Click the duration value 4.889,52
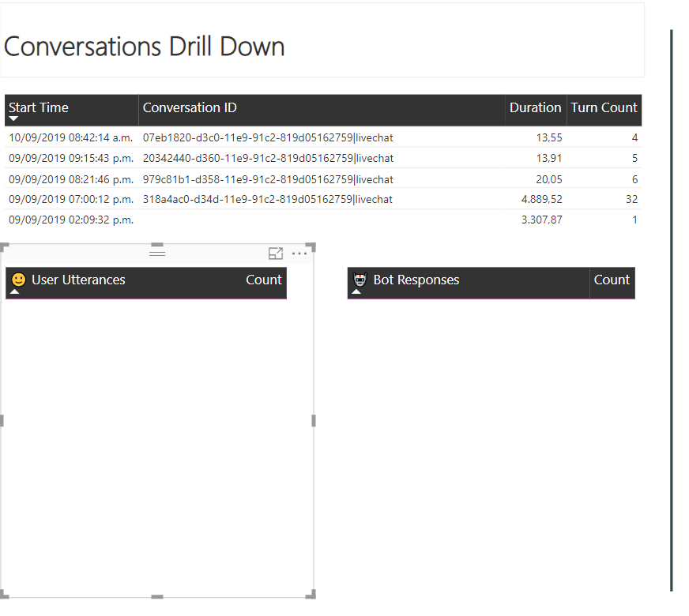Viewport: 689px width, 616px height. click(541, 199)
